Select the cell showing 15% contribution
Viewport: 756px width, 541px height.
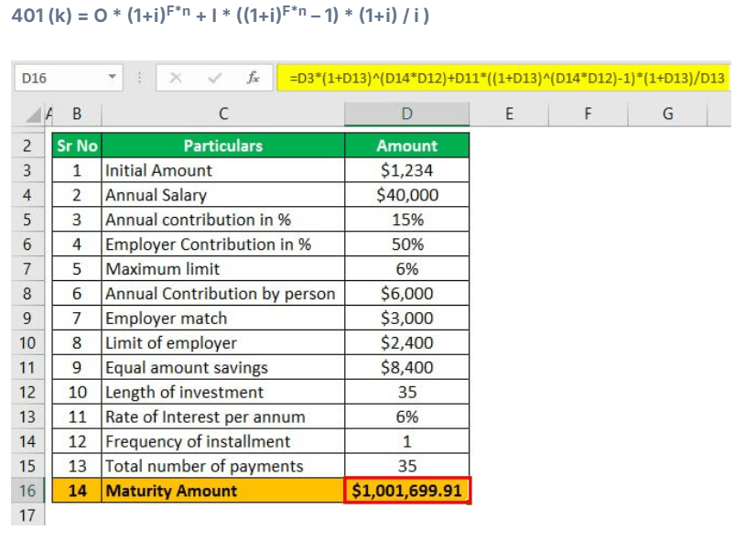click(x=406, y=220)
